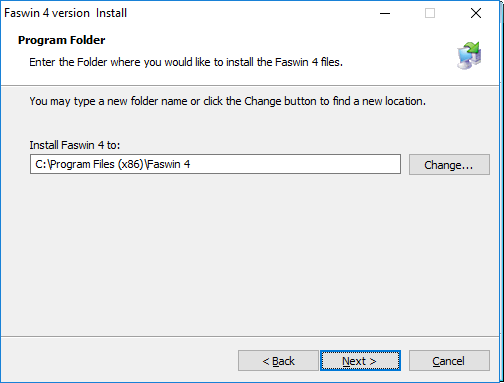Go to previous step with < Back
This screenshot has width=504, height=383.
(x=278, y=360)
